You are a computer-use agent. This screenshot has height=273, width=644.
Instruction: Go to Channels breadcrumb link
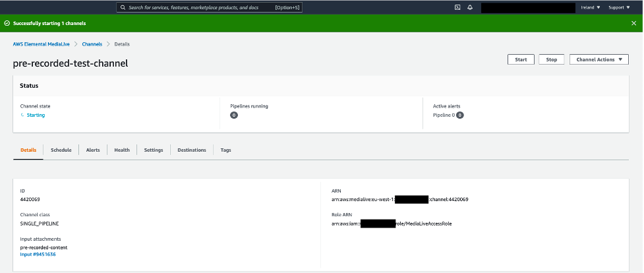(92, 44)
